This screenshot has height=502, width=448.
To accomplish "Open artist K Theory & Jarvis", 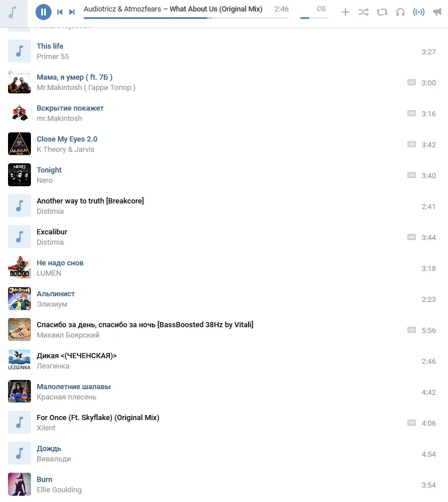I will 65,150.
